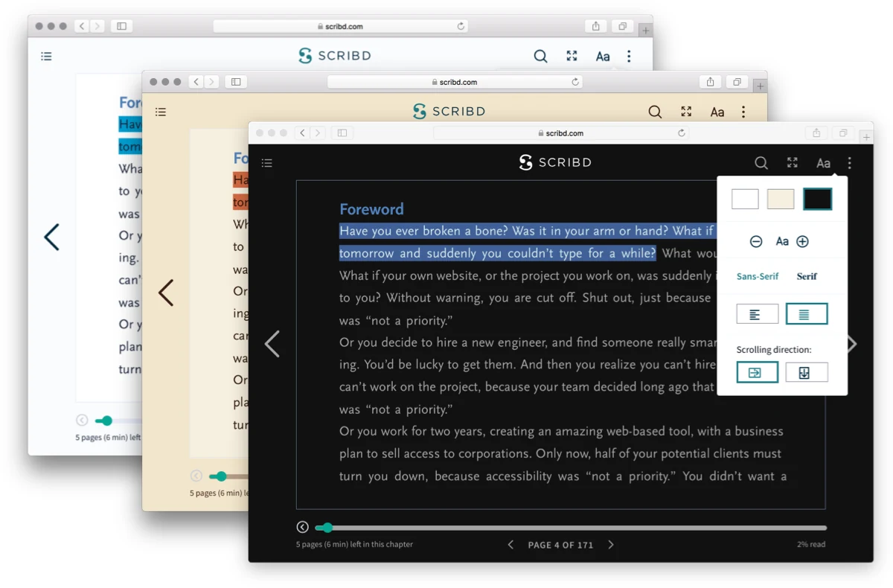Click the scribd.com address bar in sepia window
This screenshot has height=588, width=893.
click(455, 82)
